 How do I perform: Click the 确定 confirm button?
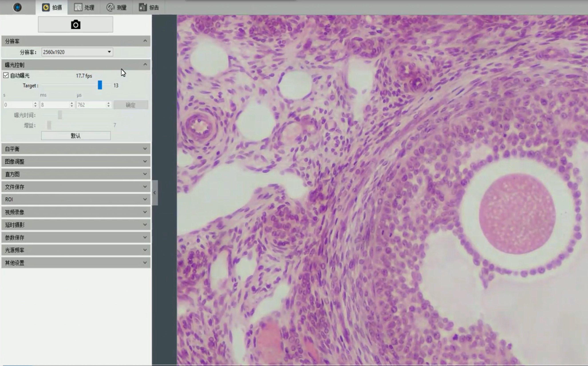(131, 105)
